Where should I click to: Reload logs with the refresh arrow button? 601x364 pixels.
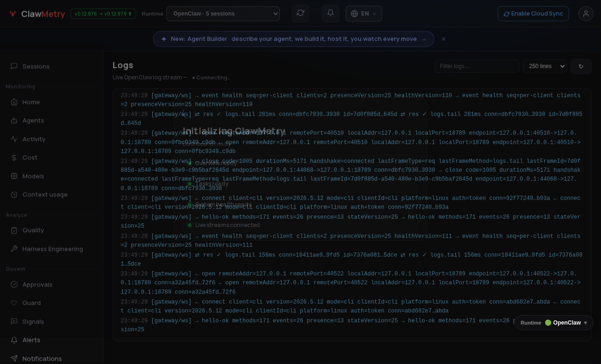coord(581,66)
